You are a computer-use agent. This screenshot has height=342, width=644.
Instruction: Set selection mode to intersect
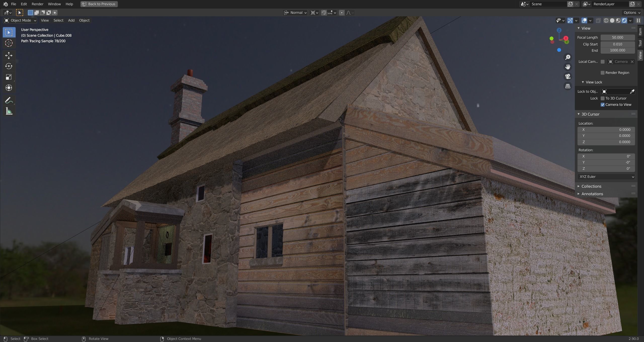coord(55,13)
